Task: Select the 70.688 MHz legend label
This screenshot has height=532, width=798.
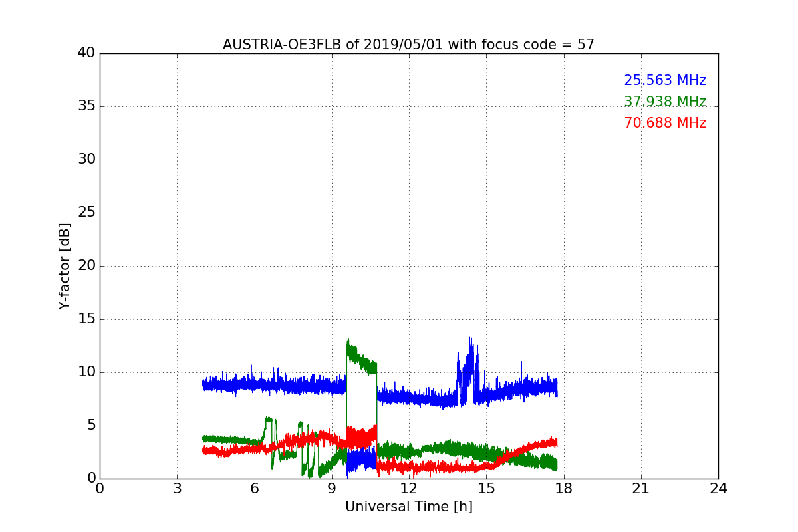Action: pyautogui.click(x=665, y=123)
